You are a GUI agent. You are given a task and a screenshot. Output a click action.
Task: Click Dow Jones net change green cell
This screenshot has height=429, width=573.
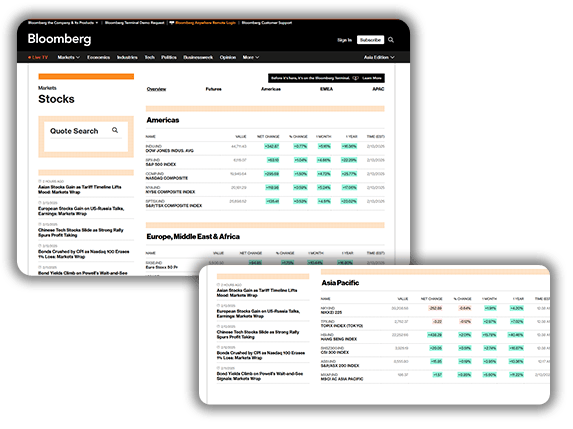pos(272,146)
